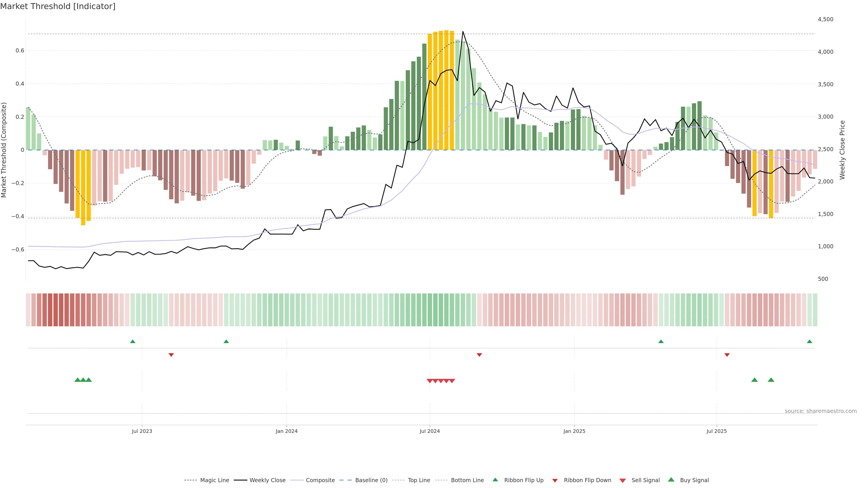This screenshot has height=488, width=868.
Task: Click Ribbon Flip Down legend triangle icon
Action: (x=555, y=480)
